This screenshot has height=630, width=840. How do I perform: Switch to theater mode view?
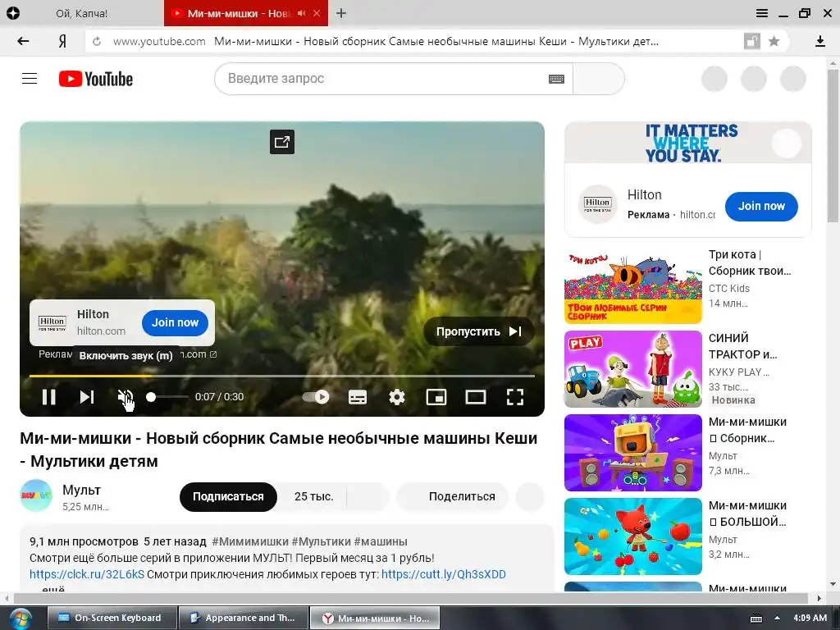(x=475, y=397)
